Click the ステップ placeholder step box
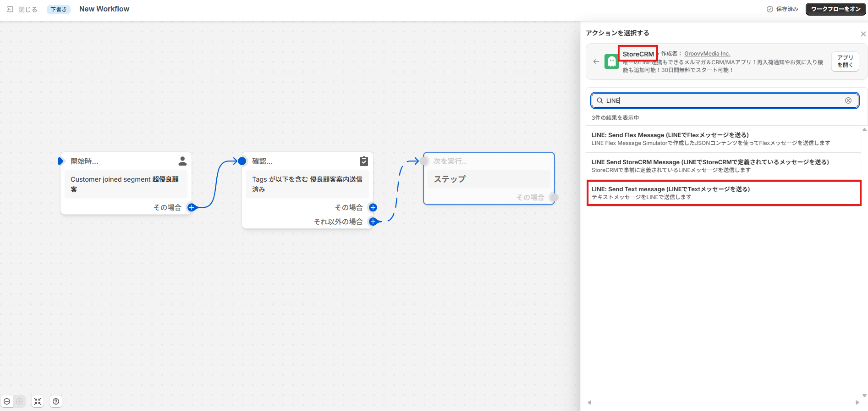The height and width of the screenshot is (411, 868). [x=489, y=179]
